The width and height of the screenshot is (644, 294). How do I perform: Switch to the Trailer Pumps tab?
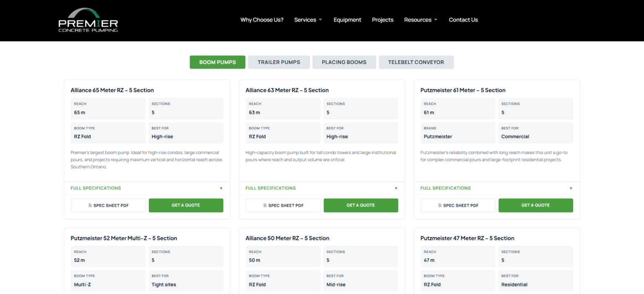[279, 62]
